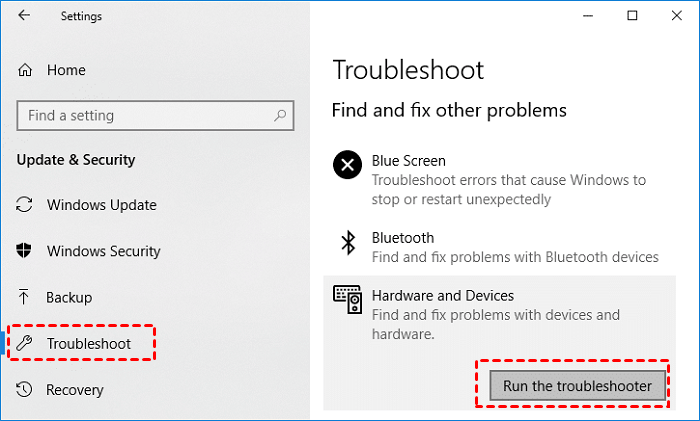Image resolution: width=700 pixels, height=421 pixels.
Task: Click the Bluetooth symbol icon
Action: pyautogui.click(x=348, y=243)
